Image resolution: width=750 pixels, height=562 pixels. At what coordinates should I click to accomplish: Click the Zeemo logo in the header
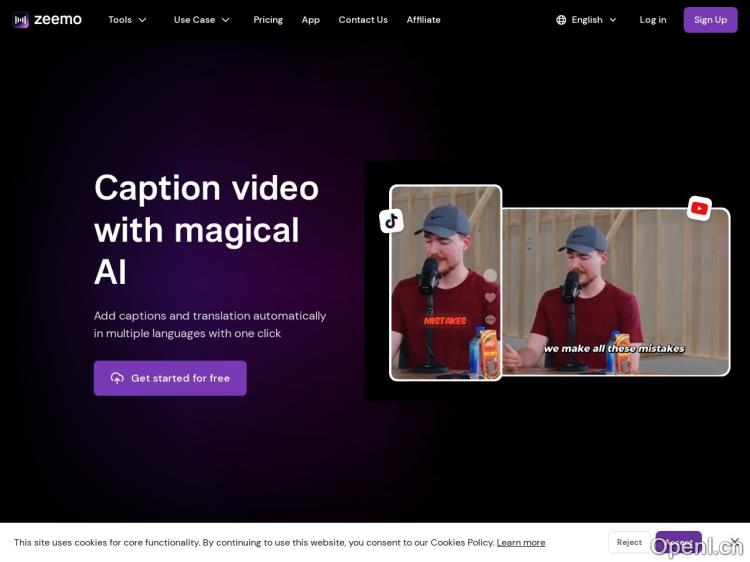pos(47,20)
